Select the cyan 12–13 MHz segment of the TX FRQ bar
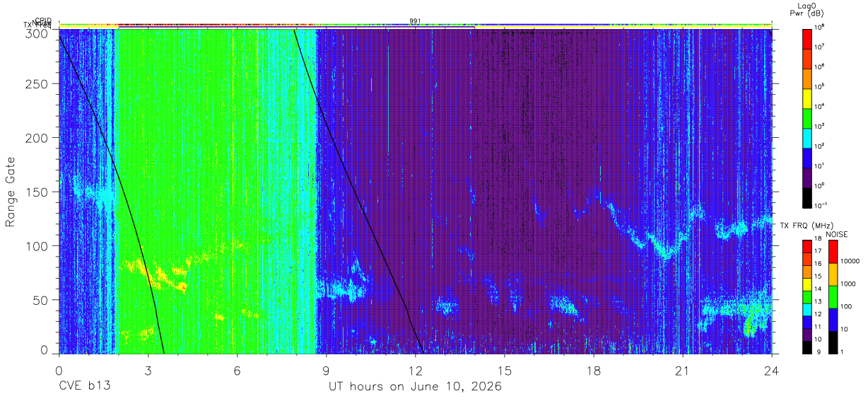Viewport: 868px width, 401px height. point(806,308)
